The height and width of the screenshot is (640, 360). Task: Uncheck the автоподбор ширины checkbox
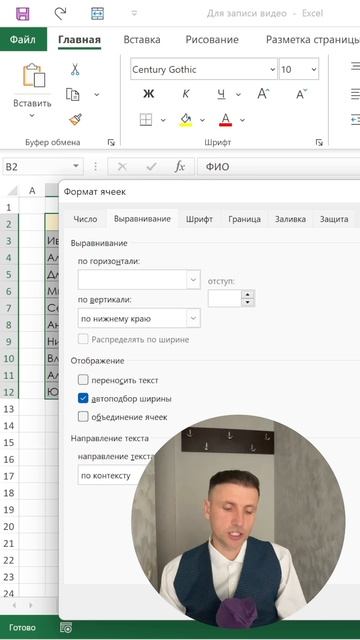(83, 398)
